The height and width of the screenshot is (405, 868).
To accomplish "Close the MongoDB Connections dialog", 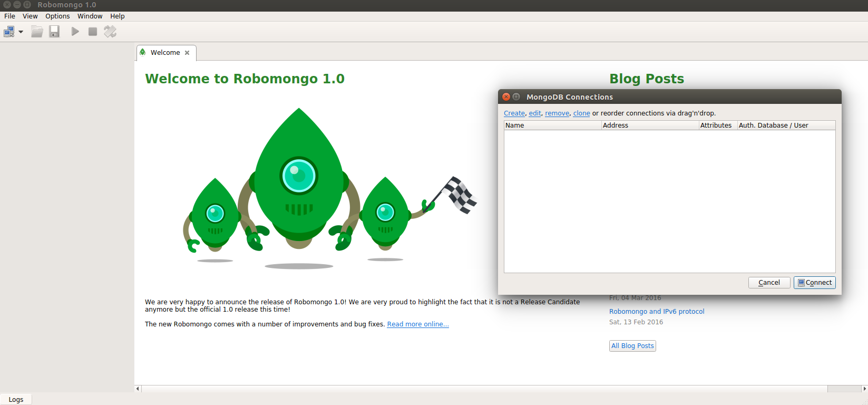I will tap(506, 97).
